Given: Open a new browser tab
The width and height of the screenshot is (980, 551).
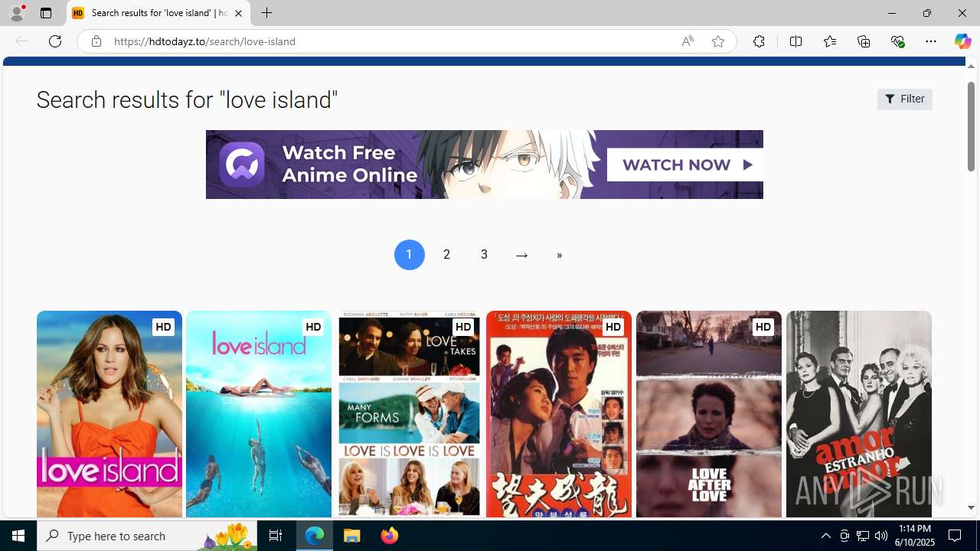Looking at the screenshot, I should tap(266, 13).
